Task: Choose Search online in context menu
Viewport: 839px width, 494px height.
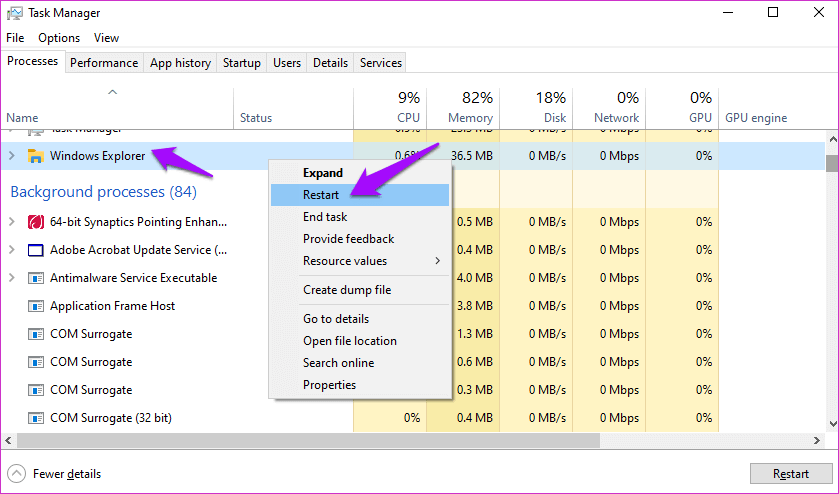Action: [x=360, y=362]
